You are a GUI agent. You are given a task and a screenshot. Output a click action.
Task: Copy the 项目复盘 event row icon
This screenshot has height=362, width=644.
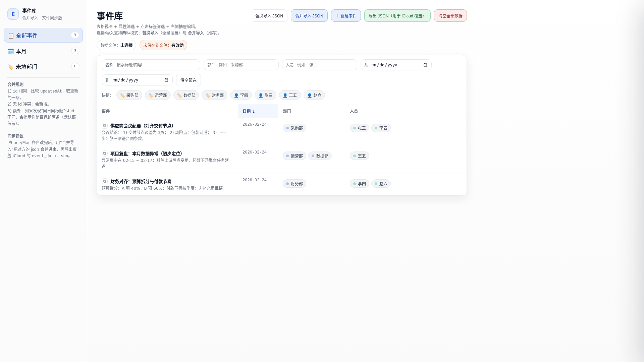click(x=105, y=154)
